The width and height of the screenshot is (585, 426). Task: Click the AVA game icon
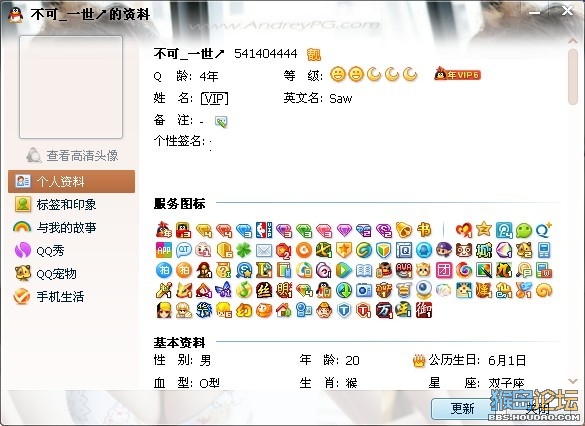404,270
